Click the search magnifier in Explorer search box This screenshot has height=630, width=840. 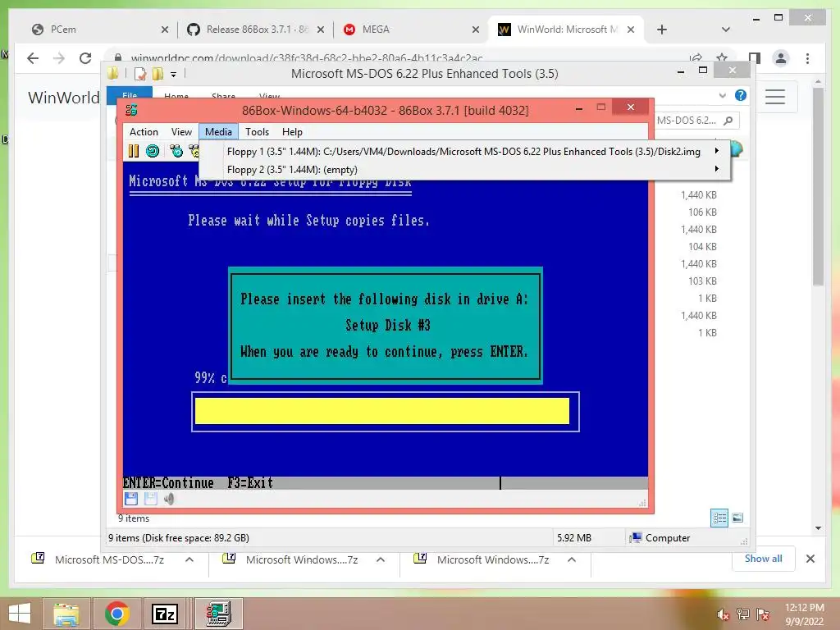(x=728, y=121)
